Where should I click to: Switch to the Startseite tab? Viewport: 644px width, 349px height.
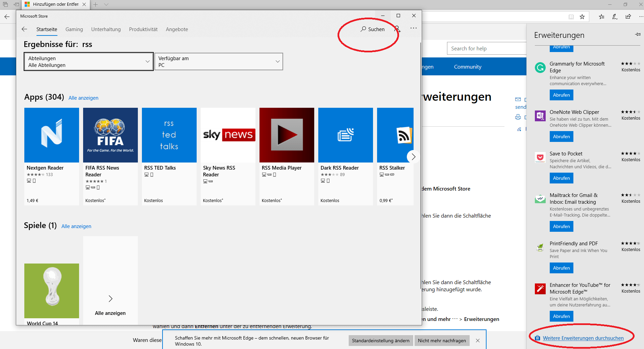tap(47, 29)
